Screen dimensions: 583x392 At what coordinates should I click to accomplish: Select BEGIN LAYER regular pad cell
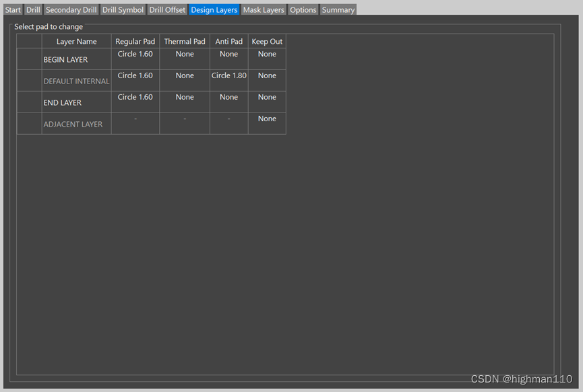pyautogui.click(x=135, y=59)
